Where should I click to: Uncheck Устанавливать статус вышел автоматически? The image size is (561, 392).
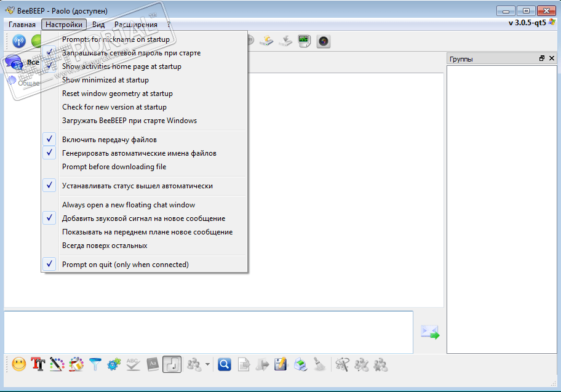(144, 186)
